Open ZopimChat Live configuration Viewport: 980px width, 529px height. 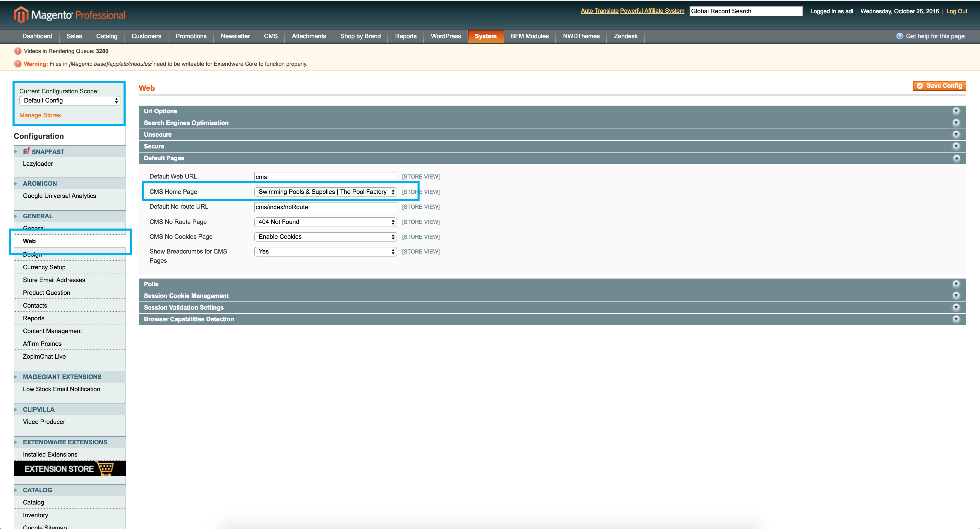pyautogui.click(x=44, y=356)
